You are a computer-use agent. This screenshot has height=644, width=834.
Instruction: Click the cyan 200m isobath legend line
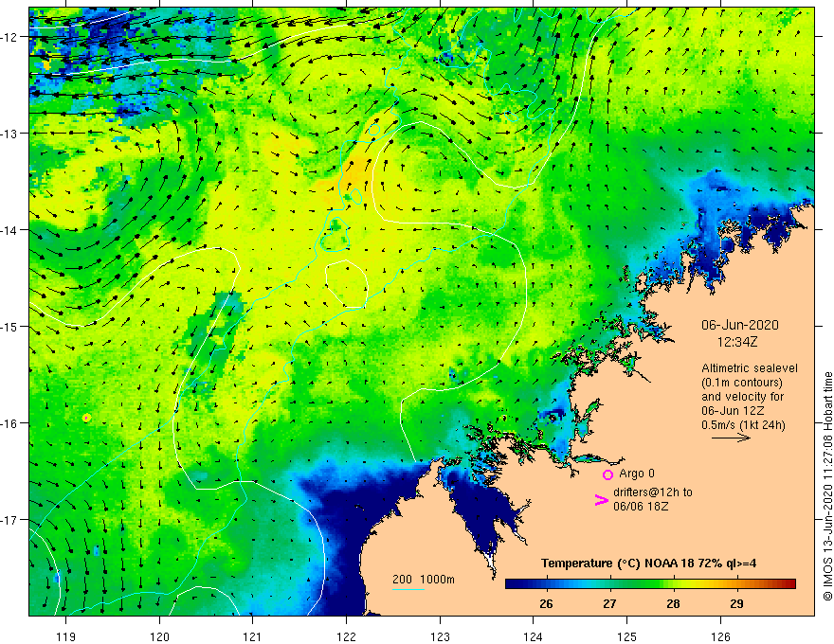[x=408, y=589]
